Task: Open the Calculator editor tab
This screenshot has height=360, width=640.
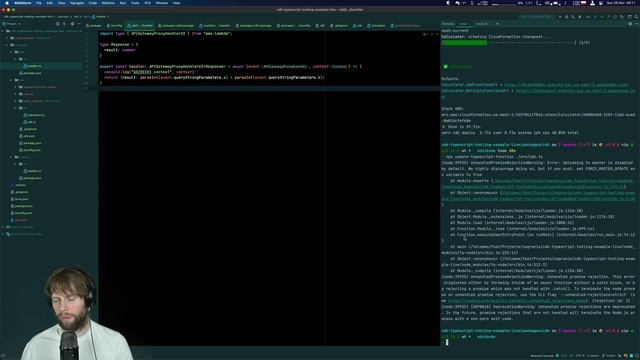Action: (x=376, y=25)
